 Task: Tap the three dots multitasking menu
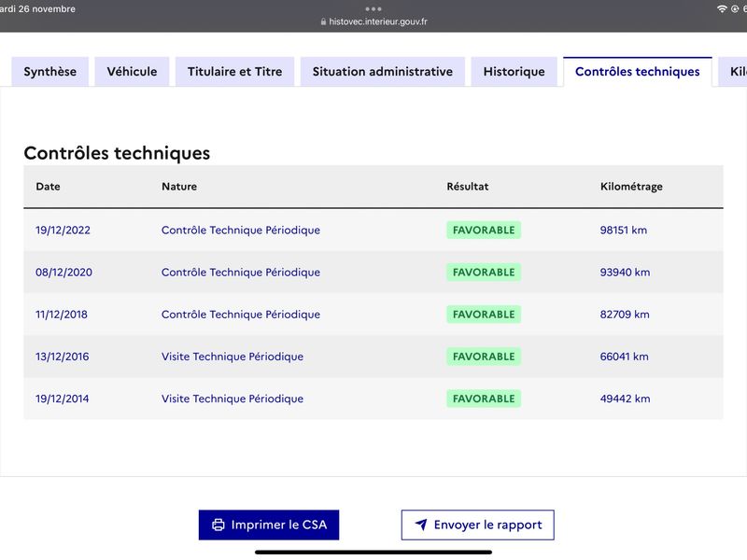[x=373, y=9]
